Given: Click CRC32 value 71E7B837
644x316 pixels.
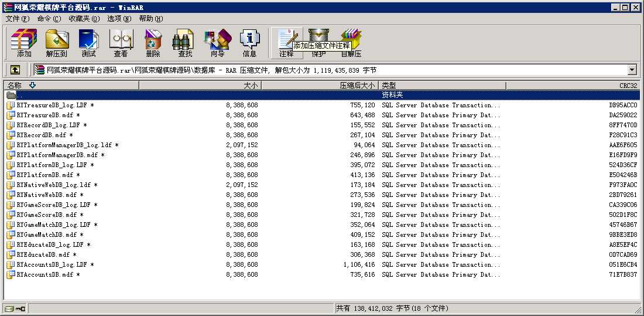Looking at the screenshot, I should pyautogui.click(x=624, y=274).
